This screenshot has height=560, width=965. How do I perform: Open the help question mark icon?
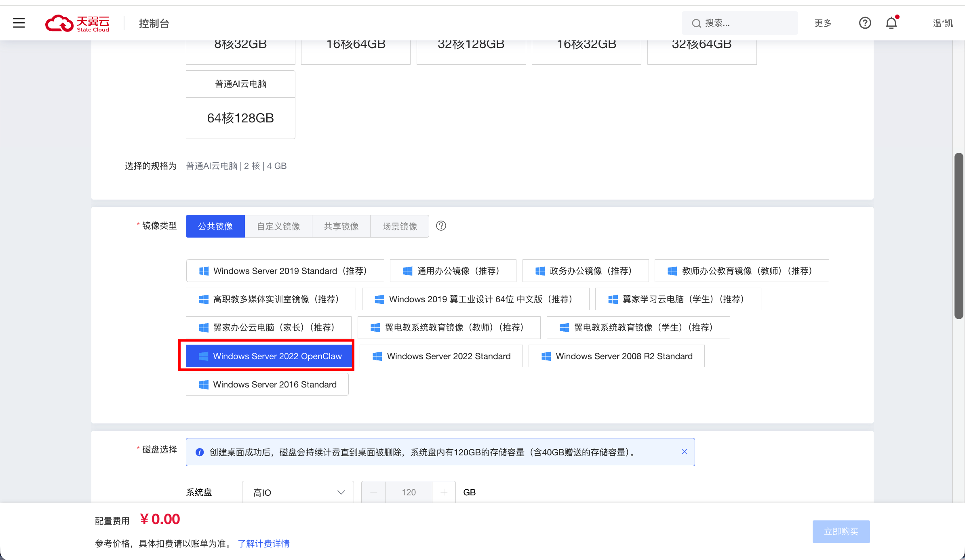865,23
